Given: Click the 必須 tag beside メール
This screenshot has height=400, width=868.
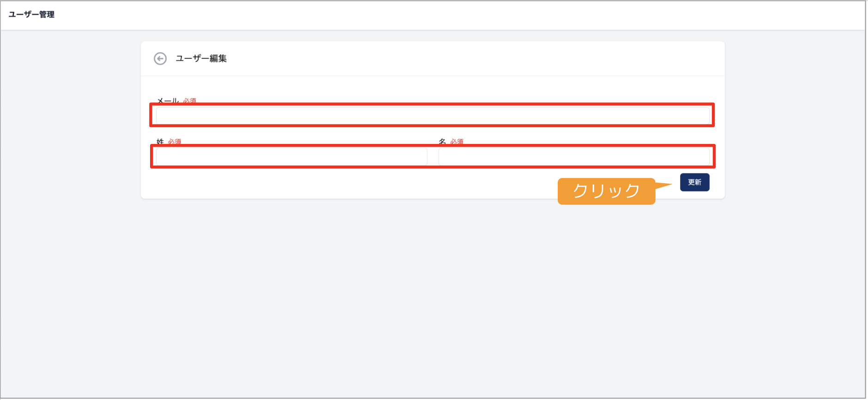Looking at the screenshot, I should (189, 101).
